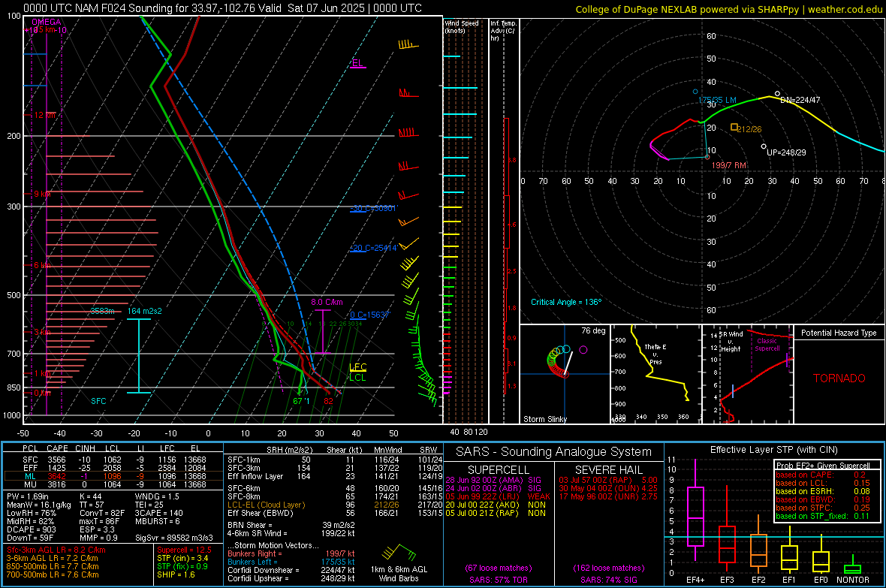Image resolution: width=886 pixels, height=588 pixels.
Task: Click the 1km & 6km AGL Wind Barbs label
Action: click(x=399, y=574)
